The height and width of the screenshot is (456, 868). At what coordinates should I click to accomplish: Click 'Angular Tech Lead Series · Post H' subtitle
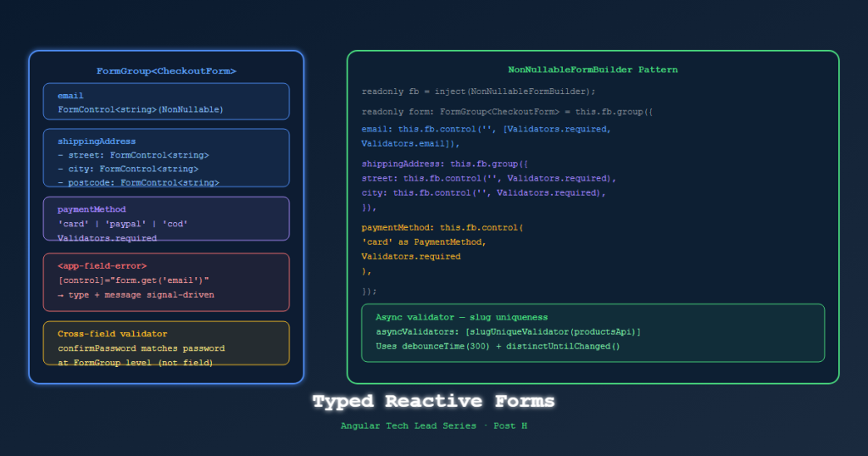(x=434, y=425)
